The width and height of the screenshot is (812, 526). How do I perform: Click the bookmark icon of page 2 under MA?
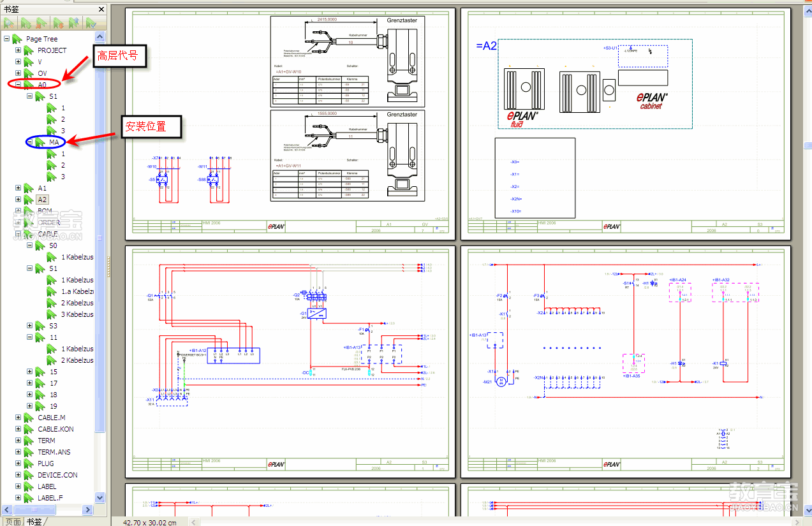click(52, 165)
